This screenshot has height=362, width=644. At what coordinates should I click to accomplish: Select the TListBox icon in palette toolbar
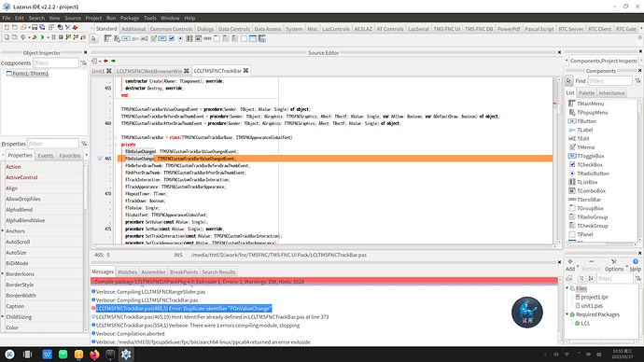pos(189,38)
